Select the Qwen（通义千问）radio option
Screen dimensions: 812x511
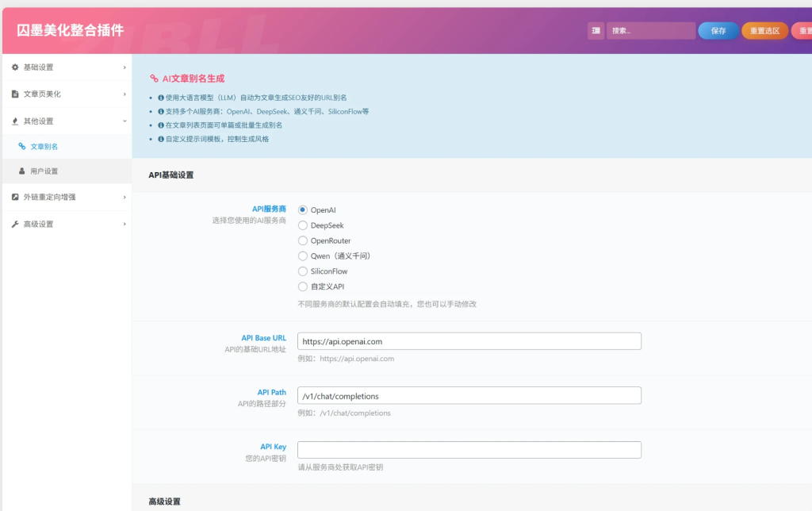pyautogui.click(x=302, y=256)
